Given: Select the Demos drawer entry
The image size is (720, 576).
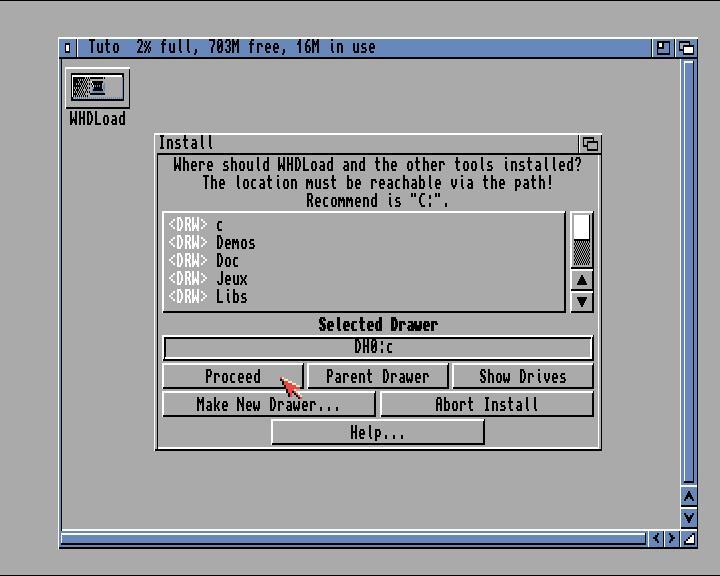Looking at the screenshot, I should click(364, 243).
